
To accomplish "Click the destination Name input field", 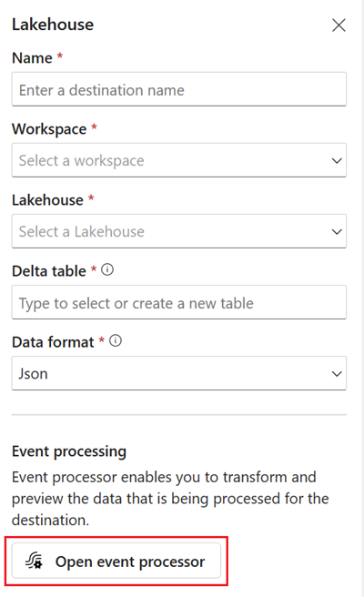I will click(x=179, y=89).
